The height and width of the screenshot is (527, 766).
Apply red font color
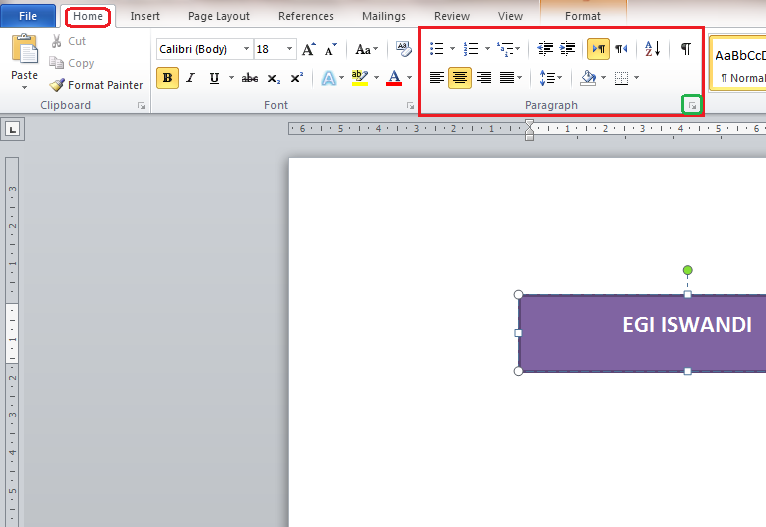(x=394, y=78)
